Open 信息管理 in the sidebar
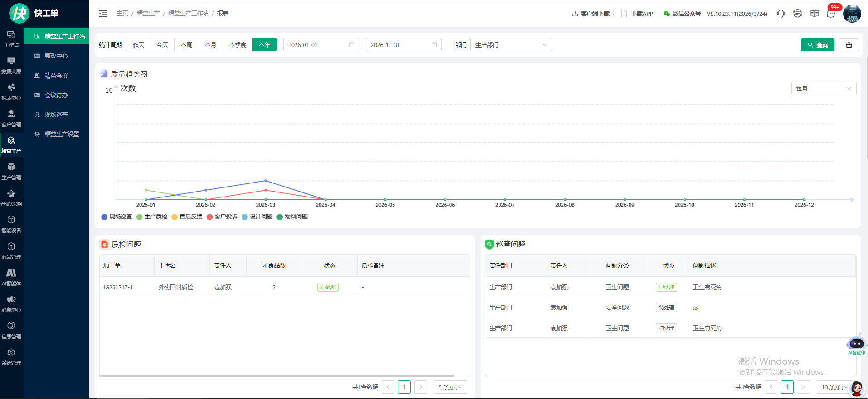 click(11, 331)
